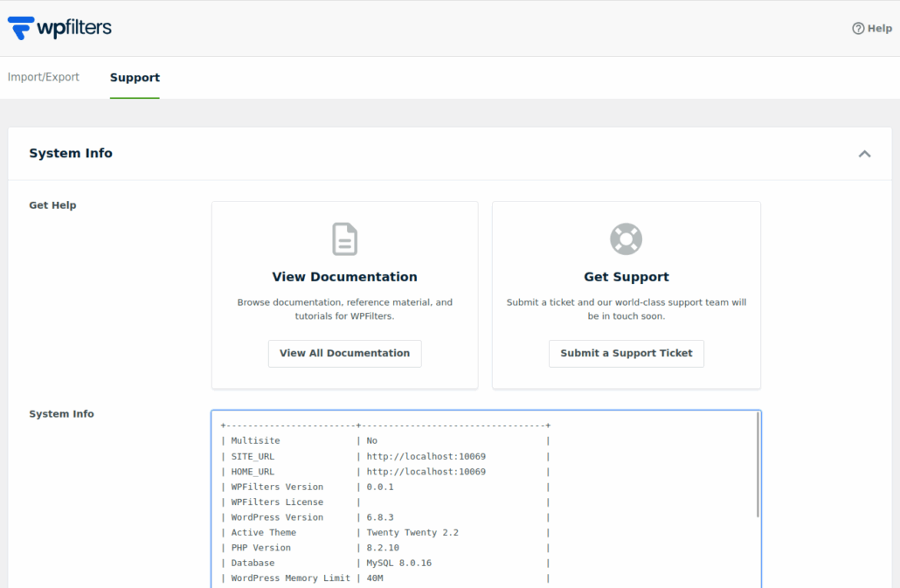This screenshot has width=900, height=588.
Task: Click the wpfilters wordmark text
Action: tap(74, 28)
